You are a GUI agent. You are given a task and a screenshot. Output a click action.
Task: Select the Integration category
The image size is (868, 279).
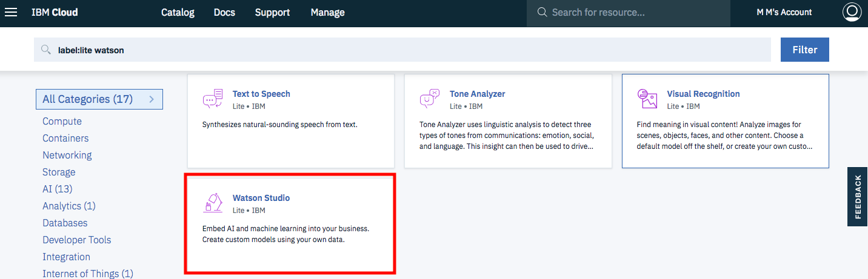click(66, 257)
